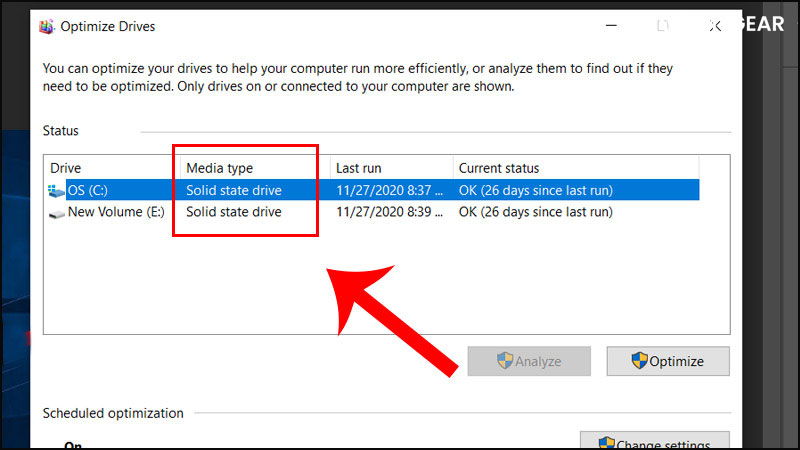Select the OS (C:) drive row
The image size is (800, 450).
(x=90, y=190)
